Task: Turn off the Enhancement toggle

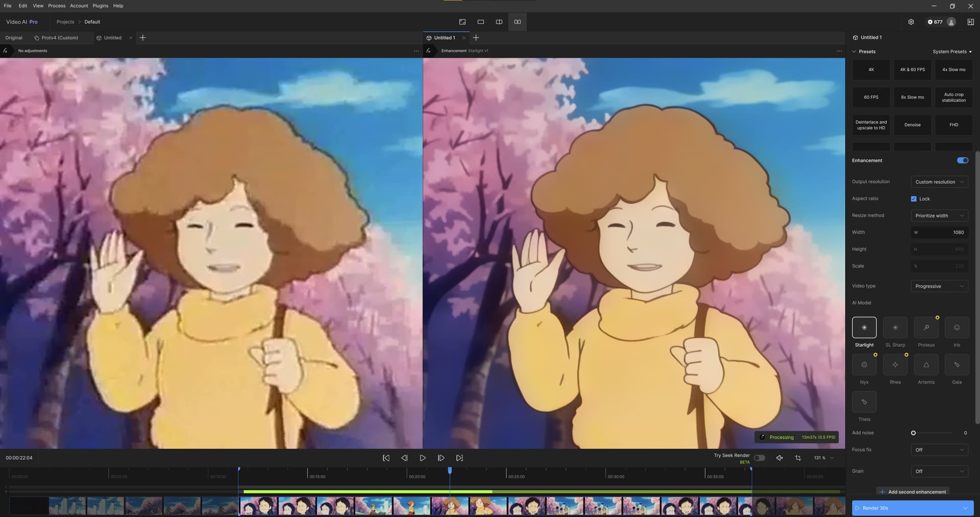Action: [962, 160]
